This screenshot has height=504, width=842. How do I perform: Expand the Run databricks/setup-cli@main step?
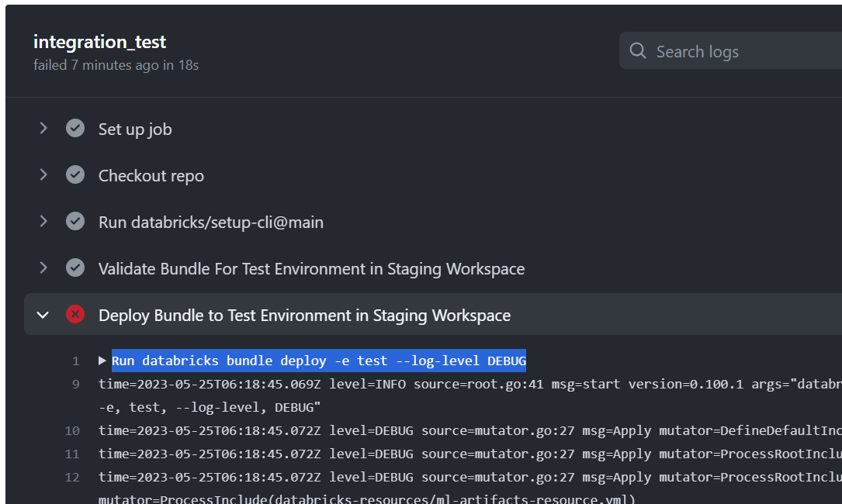tap(43, 221)
